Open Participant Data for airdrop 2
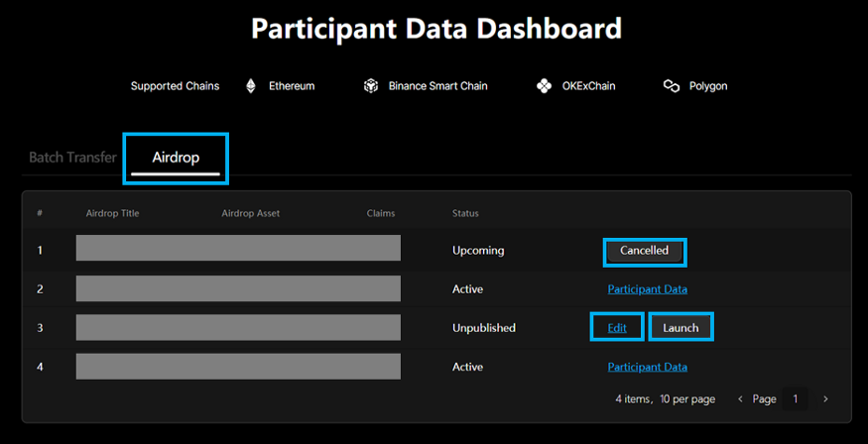868x444 pixels. tap(647, 289)
